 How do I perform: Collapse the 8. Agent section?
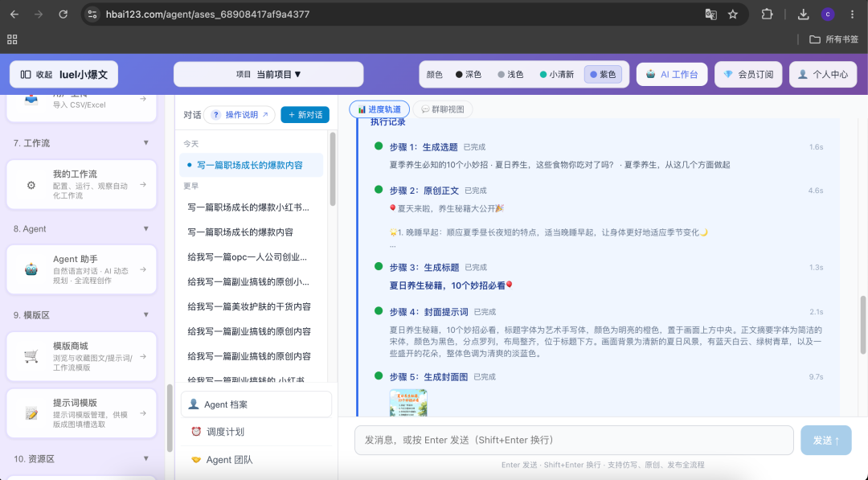click(x=146, y=228)
